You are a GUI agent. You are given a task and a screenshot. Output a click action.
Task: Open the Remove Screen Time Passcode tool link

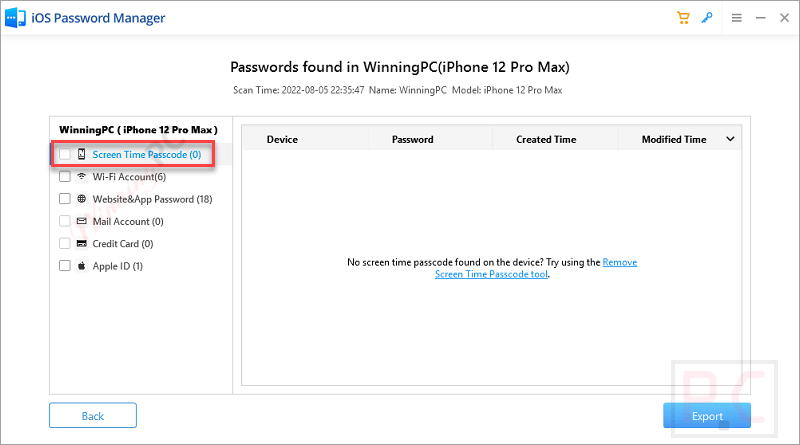click(x=536, y=268)
